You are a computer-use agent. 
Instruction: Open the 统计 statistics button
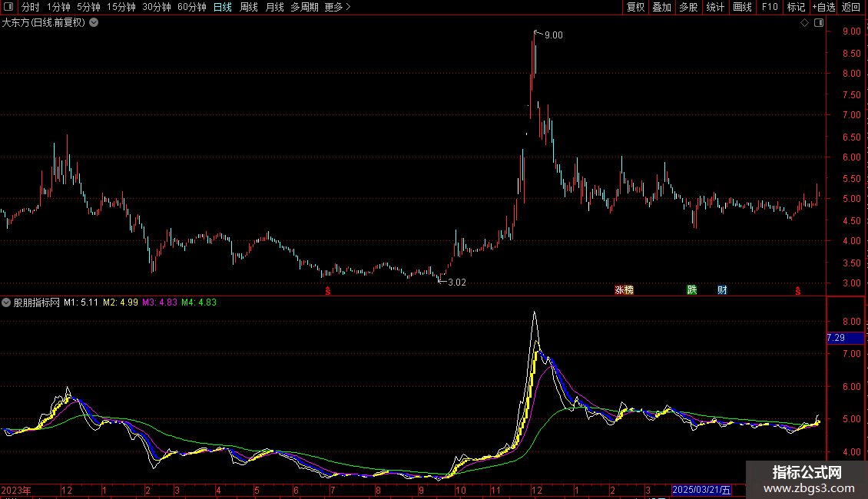715,7
